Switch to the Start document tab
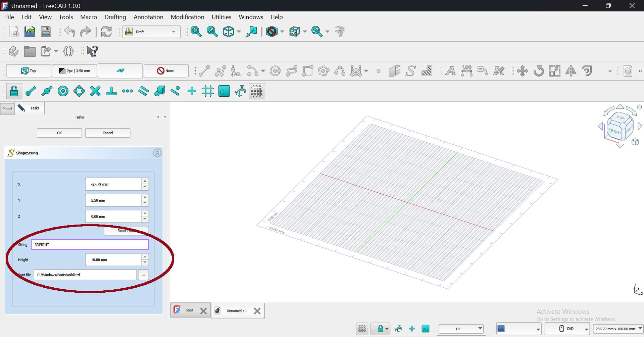644x337 pixels. (190, 310)
